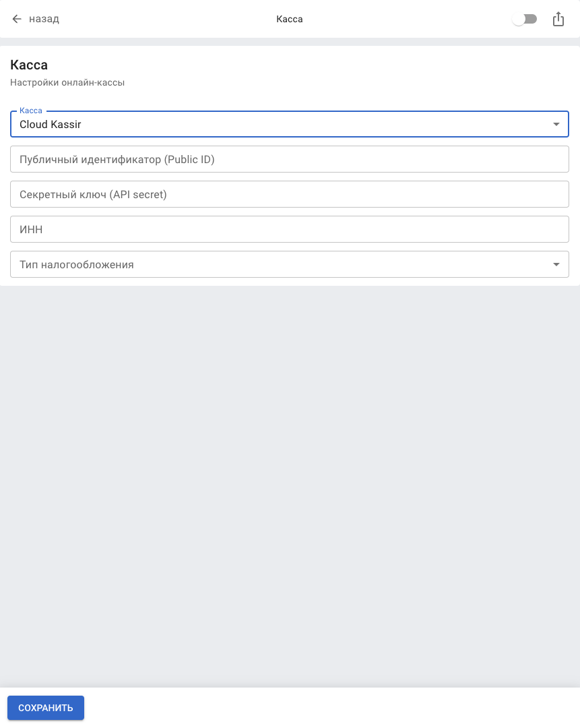Viewport: 580px width, 728px height.
Task: Go back via the назад link
Action: click(44, 19)
